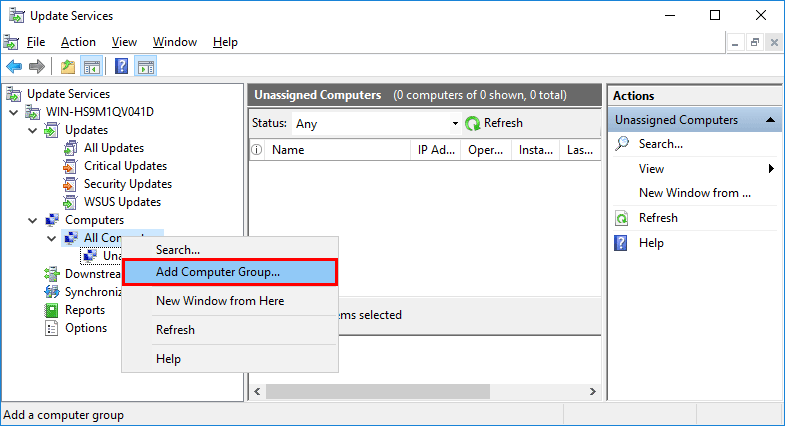
Task: Open the Action menu in menu bar
Action: (x=78, y=42)
